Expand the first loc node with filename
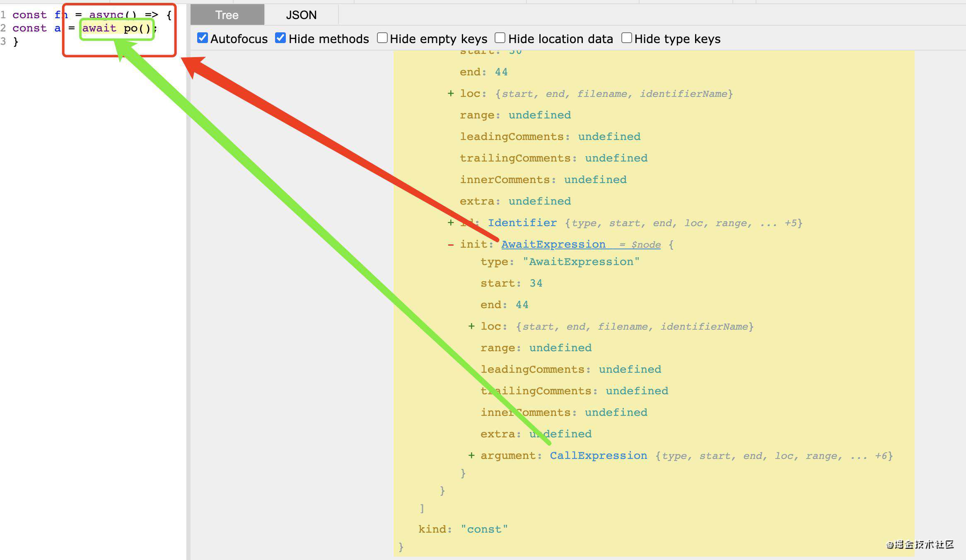Viewport: 966px width, 560px height. coord(451,94)
